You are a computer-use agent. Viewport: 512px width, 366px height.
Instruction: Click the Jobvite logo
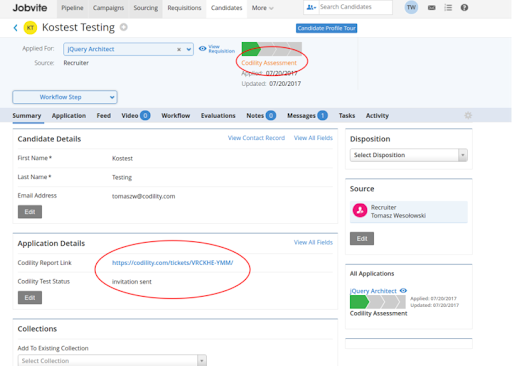[30, 8]
